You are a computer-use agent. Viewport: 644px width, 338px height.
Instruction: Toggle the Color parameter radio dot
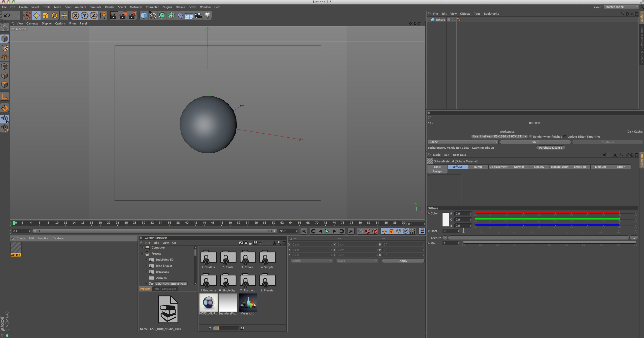[429, 213]
